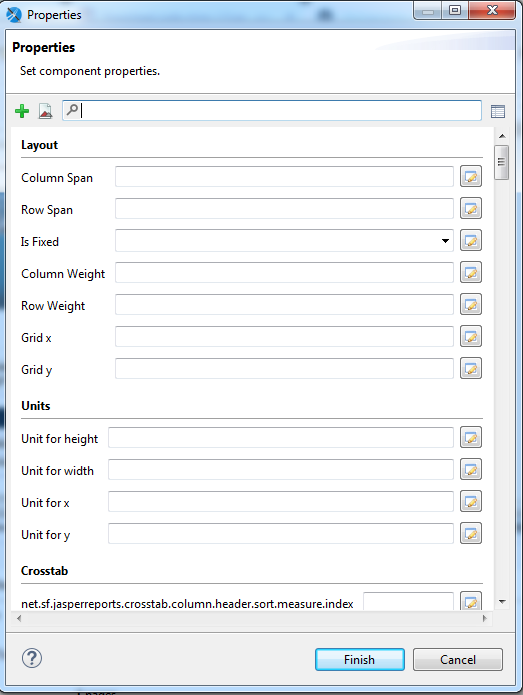
Task: Open expression editor for Column Span
Action: point(471,176)
